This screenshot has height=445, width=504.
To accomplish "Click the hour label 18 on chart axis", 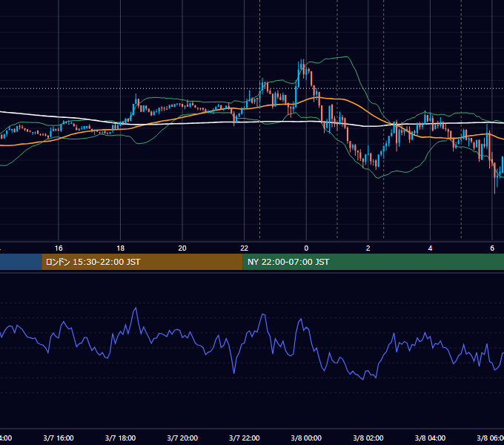I will click(x=121, y=248).
